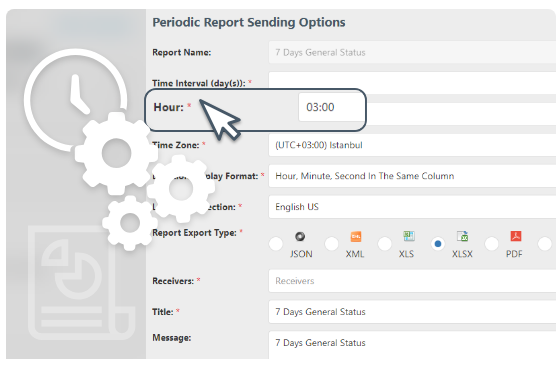Image resolution: width=556 pixels, height=368 pixels.
Task: Click the XLSX document icon
Action: 462,236
